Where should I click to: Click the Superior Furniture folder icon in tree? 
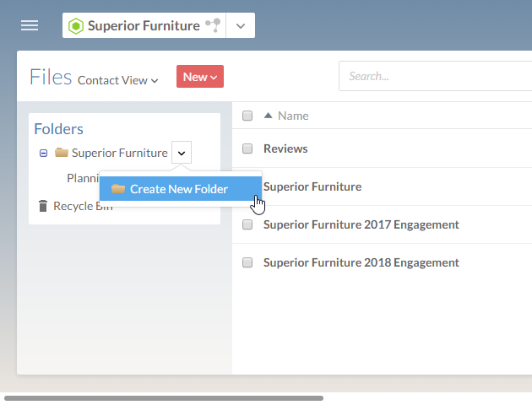61,153
